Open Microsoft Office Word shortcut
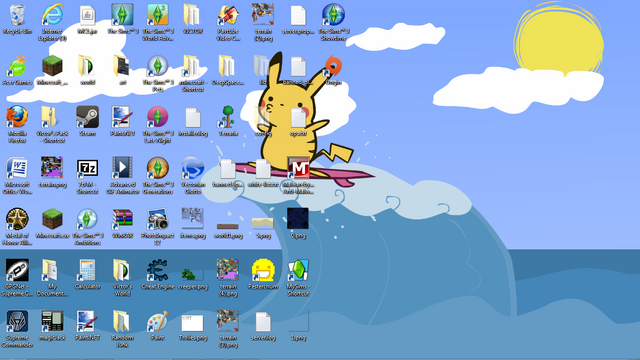 tap(17, 169)
